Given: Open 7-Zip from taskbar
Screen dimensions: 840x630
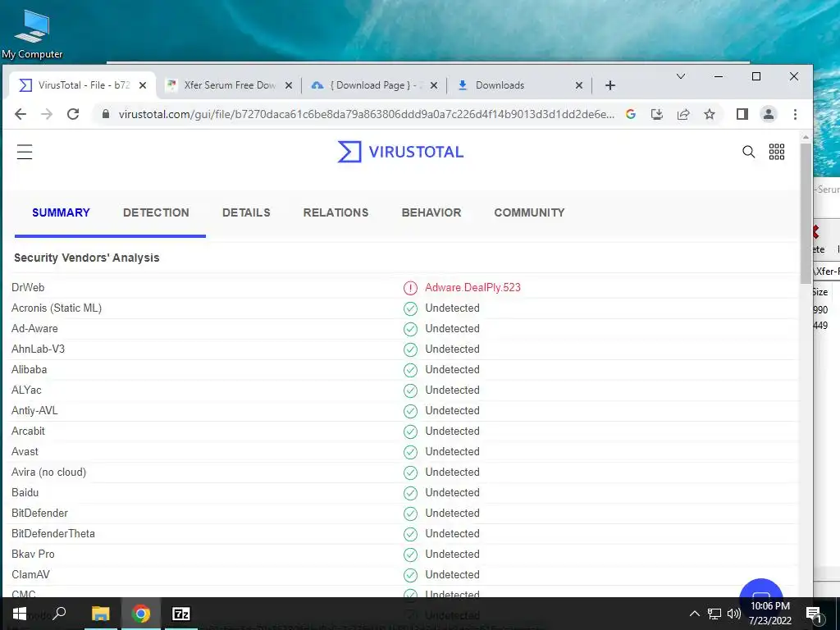Looking at the screenshot, I should click(181, 614).
